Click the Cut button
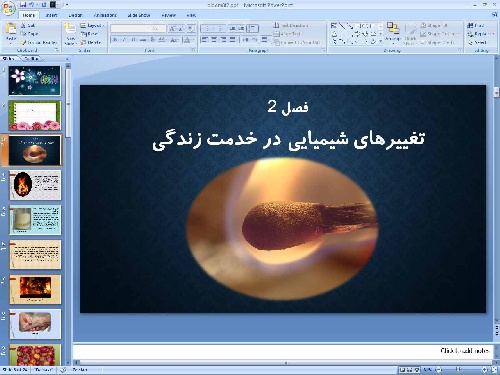500x375 pixels. (x=28, y=26)
